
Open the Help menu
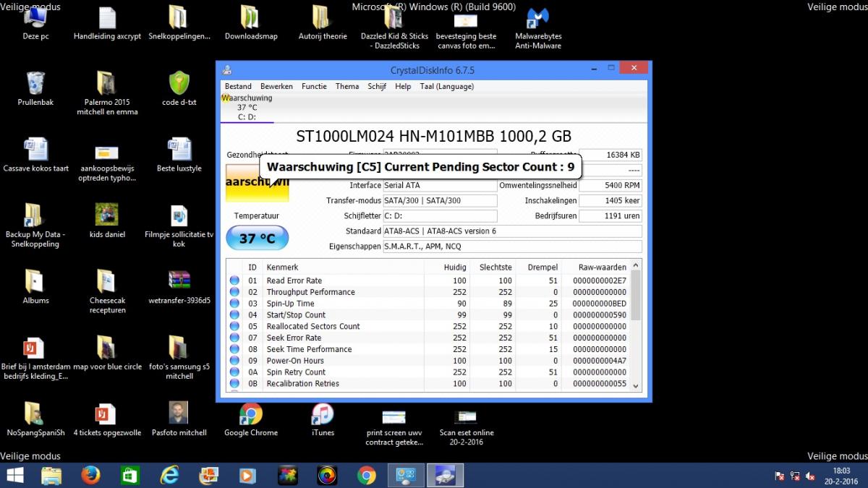pos(403,86)
